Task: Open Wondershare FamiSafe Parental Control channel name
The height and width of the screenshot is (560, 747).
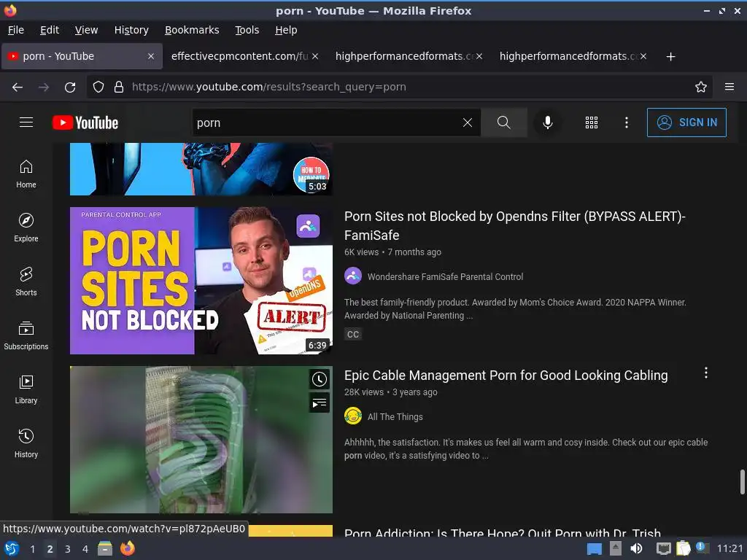Action: coord(445,276)
